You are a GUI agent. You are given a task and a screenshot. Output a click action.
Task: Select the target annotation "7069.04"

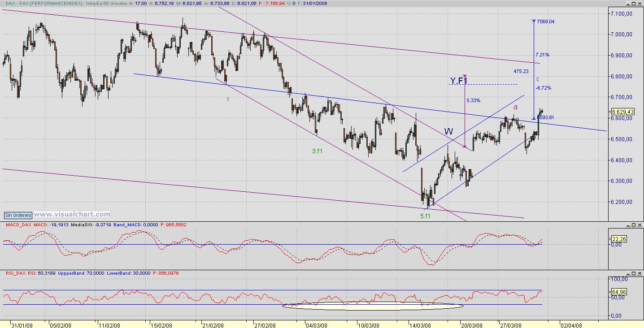(x=545, y=22)
